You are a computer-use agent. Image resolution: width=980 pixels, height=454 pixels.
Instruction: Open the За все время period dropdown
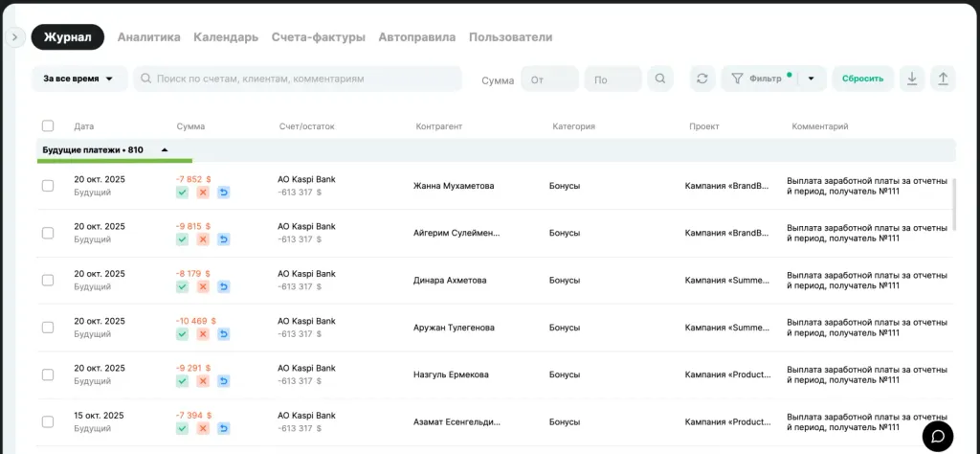78,79
